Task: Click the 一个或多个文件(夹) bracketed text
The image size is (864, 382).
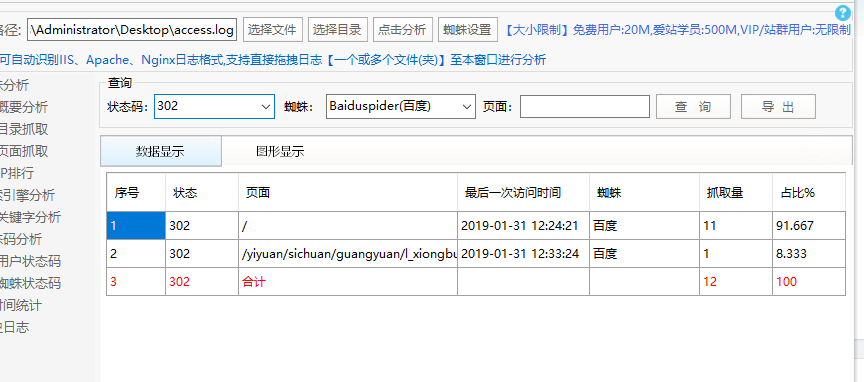Action: click(x=386, y=60)
